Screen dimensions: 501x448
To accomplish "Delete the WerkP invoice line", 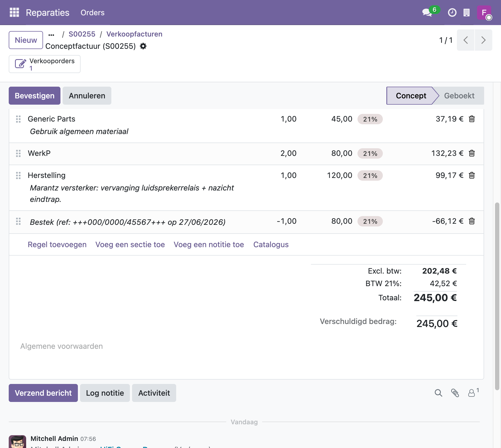I will click(472, 153).
